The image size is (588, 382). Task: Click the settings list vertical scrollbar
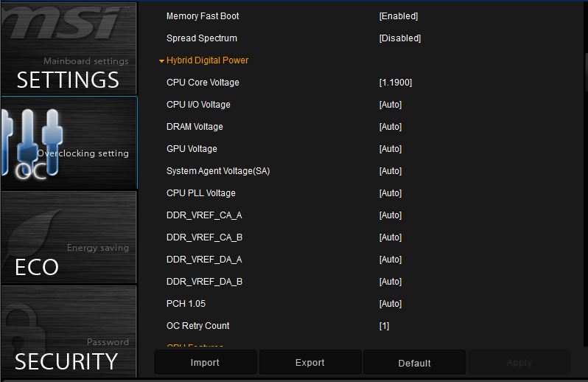coord(586,72)
